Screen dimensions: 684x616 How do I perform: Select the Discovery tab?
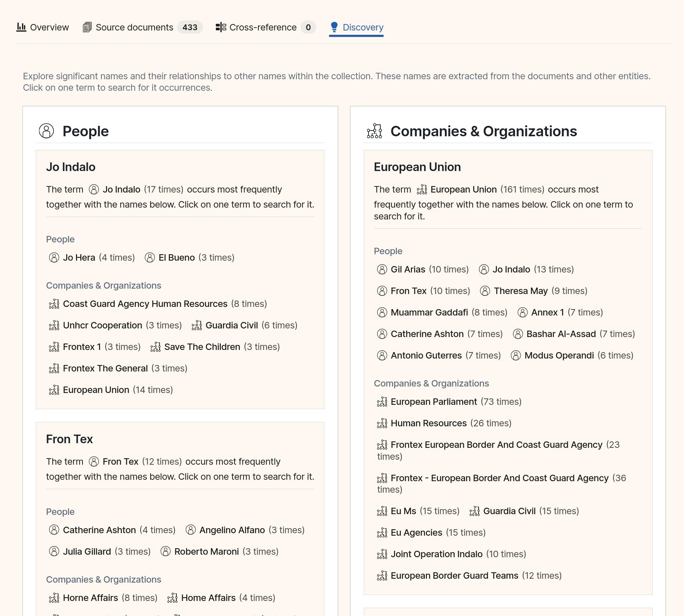(356, 27)
